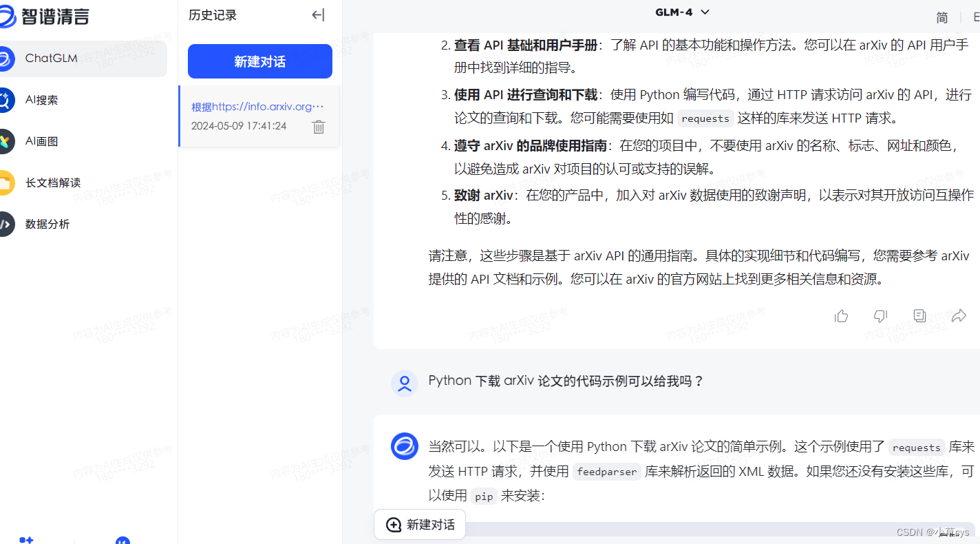Delete the 2024-05-09 history conversation
The image size is (980, 544).
coord(319,127)
